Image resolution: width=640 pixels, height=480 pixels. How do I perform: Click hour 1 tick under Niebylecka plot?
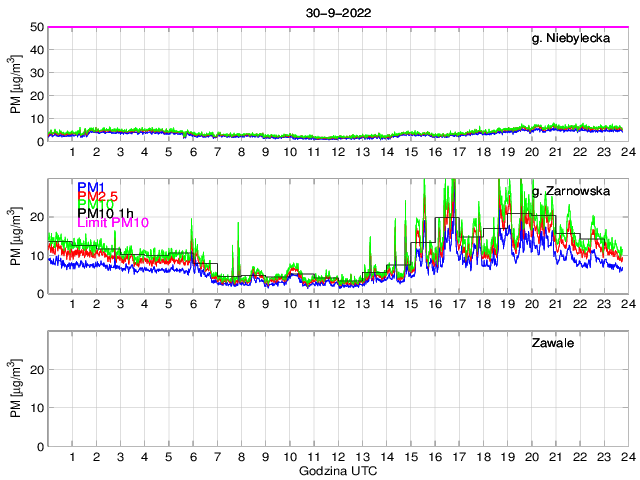[x=72, y=153]
